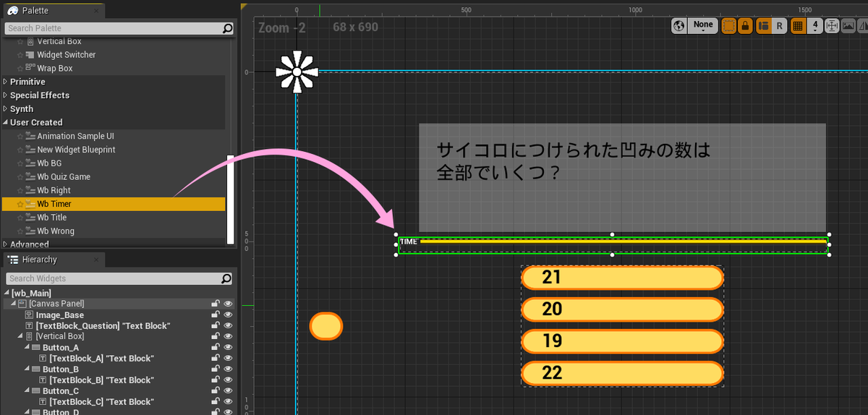Click the star beside Animation Sample UI

(20, 137)
